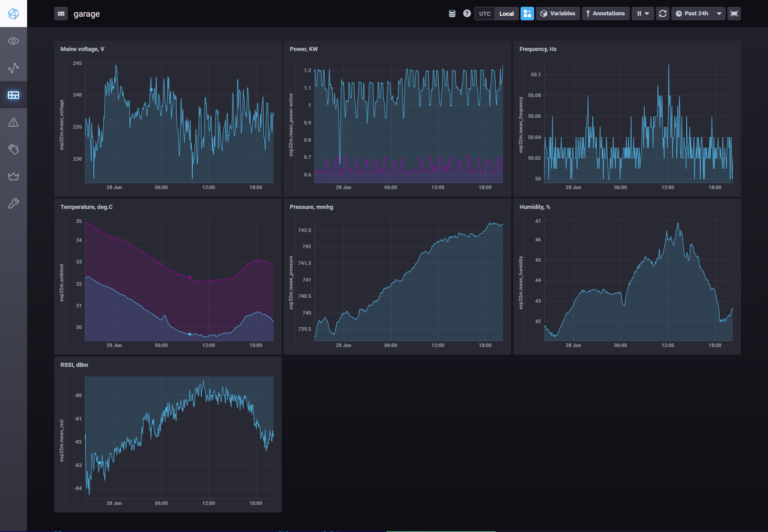Open Data Explorer graph icon in sidebar
The image size is (768, 532).
(14, 68)
